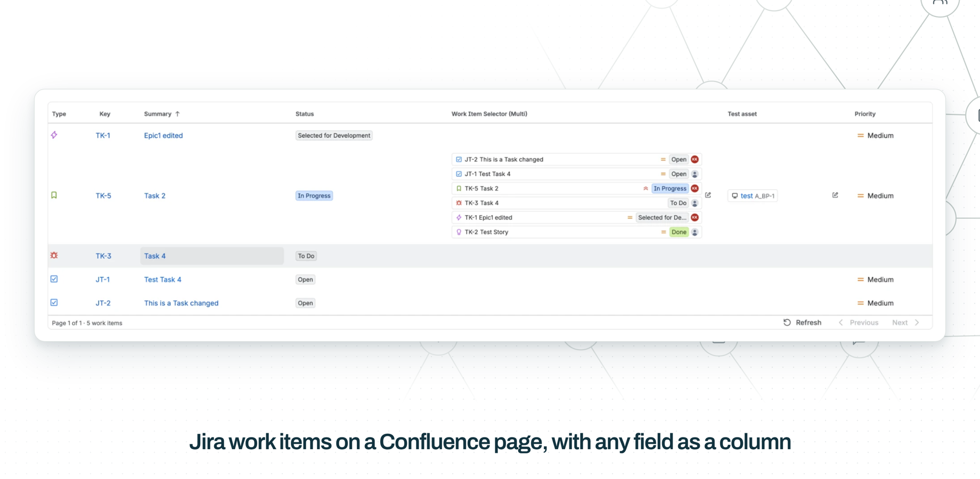Click the task type icon for JT-2
This screenshot has height=479, width=980.
pos(54,302)
